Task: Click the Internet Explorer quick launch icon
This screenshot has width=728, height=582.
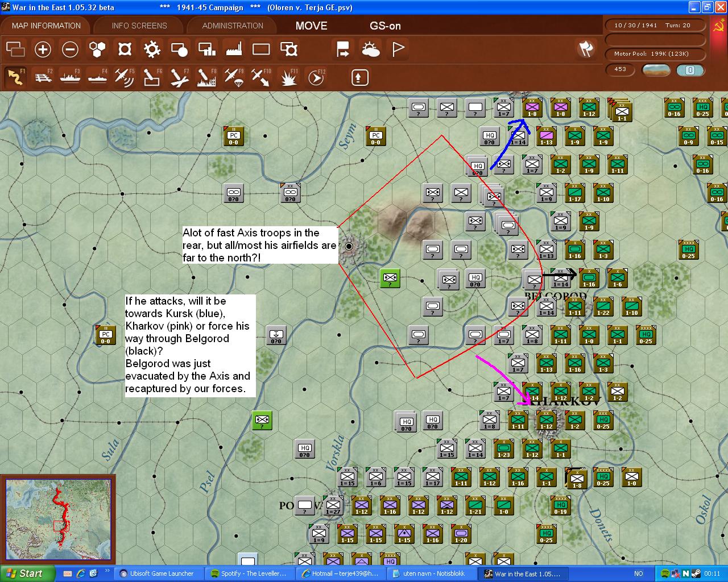Action: (x=81, y=573)
